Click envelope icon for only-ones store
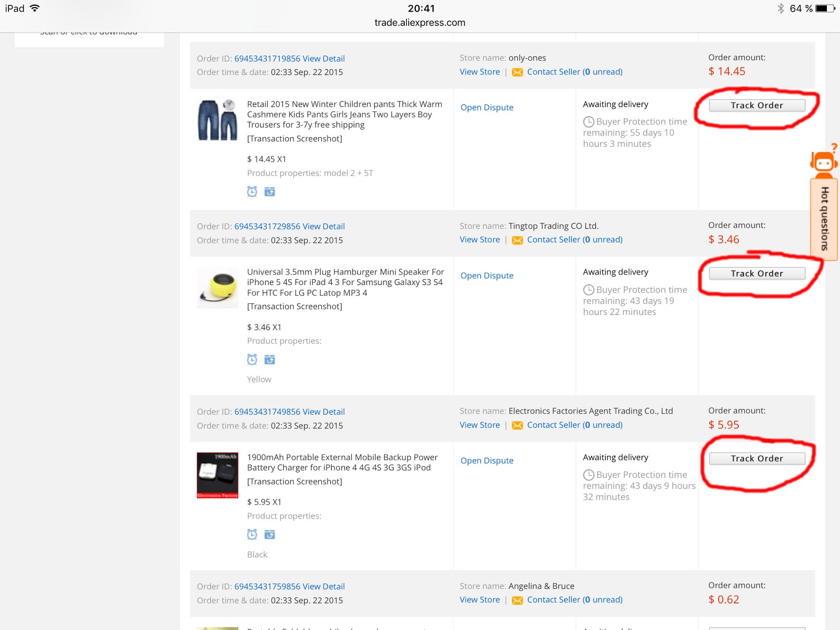 pos(517,72)
